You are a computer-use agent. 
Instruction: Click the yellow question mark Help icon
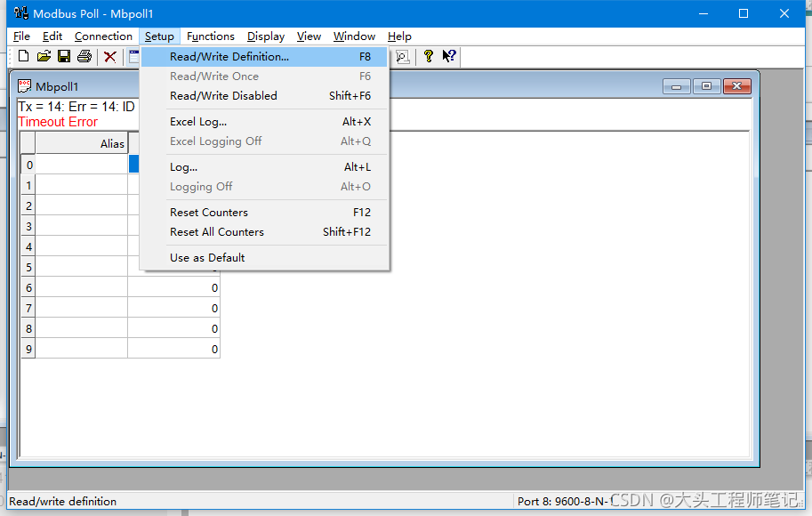tap(429, 56)
